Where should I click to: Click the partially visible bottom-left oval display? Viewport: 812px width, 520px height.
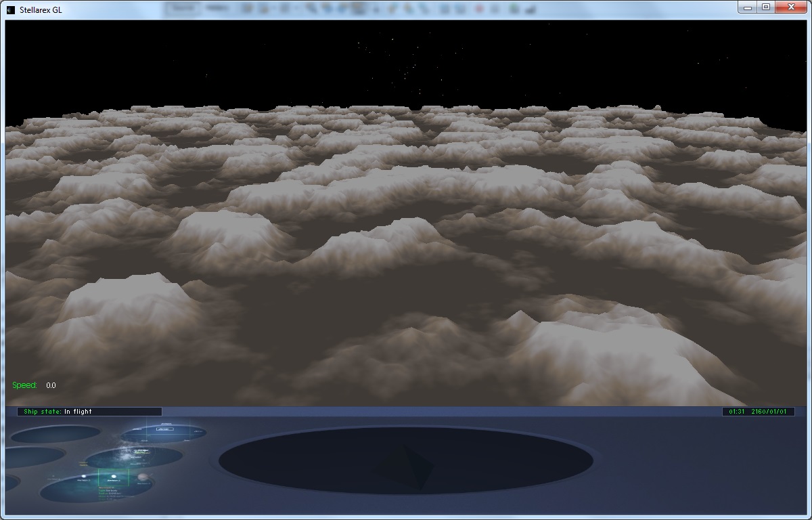pyautogui.click(x=9, y=483)
